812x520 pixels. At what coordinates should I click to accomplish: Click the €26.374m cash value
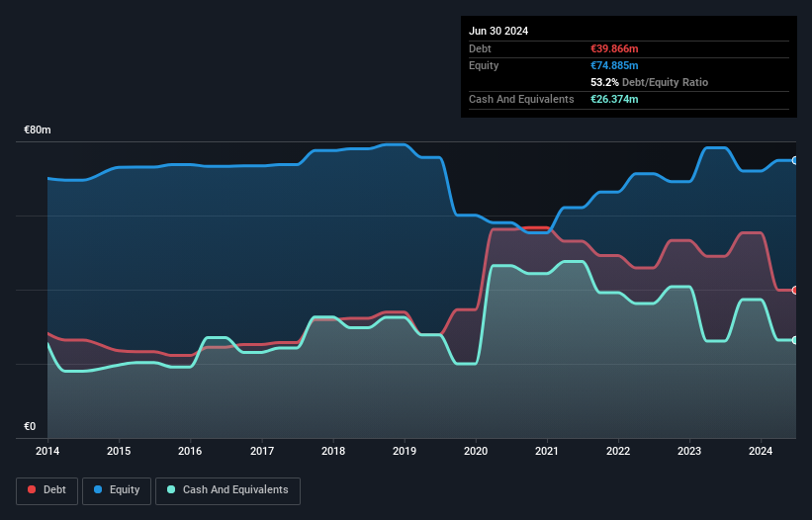click(614, 99)
